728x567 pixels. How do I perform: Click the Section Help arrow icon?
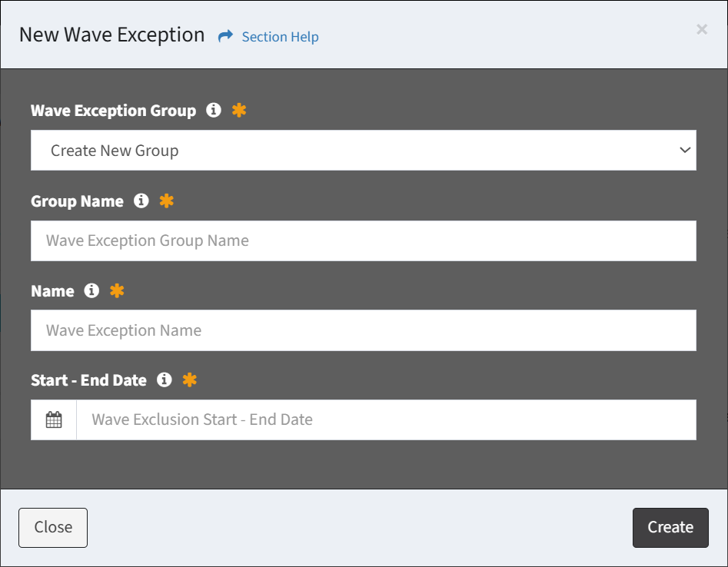(x=225, y=36)
